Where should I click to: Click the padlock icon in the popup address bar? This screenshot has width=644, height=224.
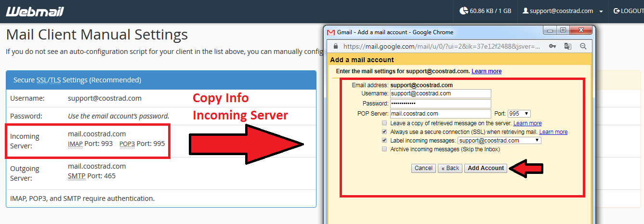pyautogui.click(x=336, y=47)
